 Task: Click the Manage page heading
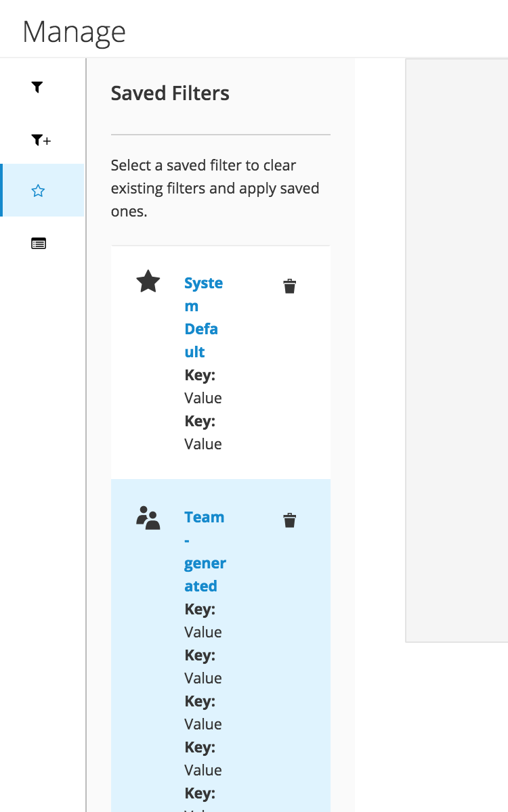[75, 32]
